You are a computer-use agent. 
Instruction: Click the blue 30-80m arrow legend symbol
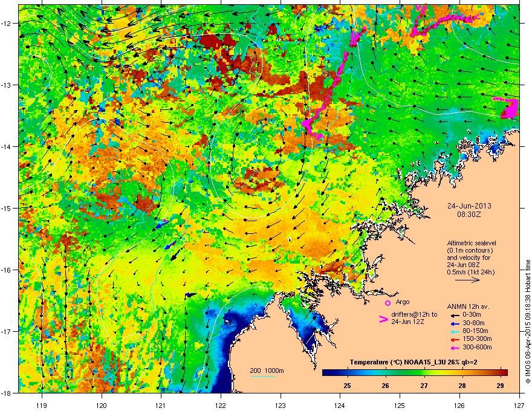454,323
